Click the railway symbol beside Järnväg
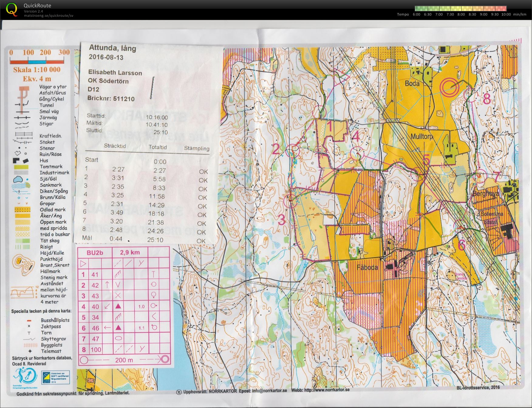Viewport: 532px width, 408px height. coord(22,117)
